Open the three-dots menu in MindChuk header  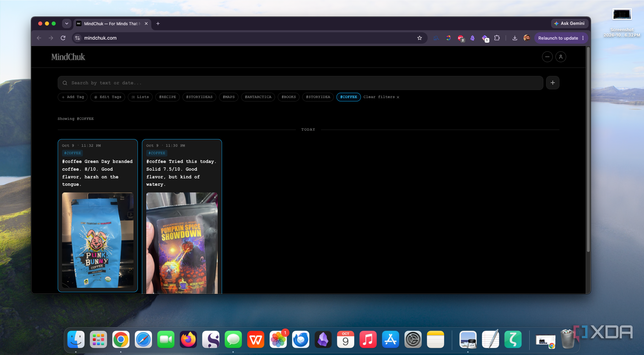[547, 57]
